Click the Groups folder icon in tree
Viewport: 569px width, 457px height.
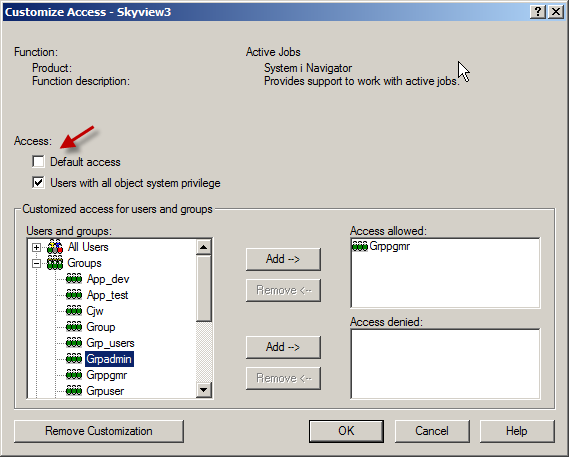pyautogui.click(x=55, y=263)
